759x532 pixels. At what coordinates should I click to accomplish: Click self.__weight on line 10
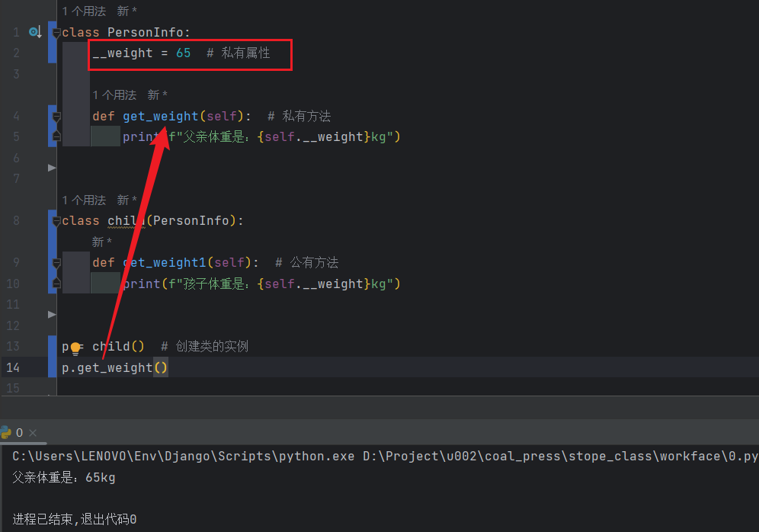[314, 284]
